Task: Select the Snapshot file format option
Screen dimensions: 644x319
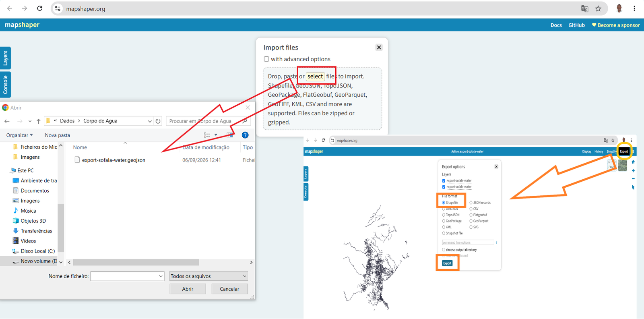Action: point(444,233)
